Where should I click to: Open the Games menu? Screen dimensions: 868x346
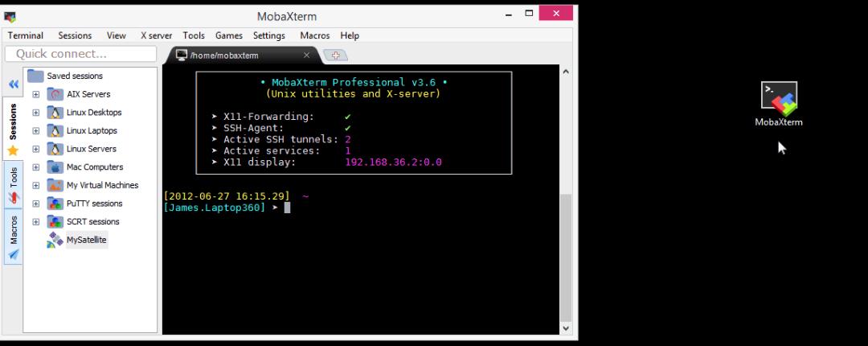pyautogui.click(x=228, y=35)
